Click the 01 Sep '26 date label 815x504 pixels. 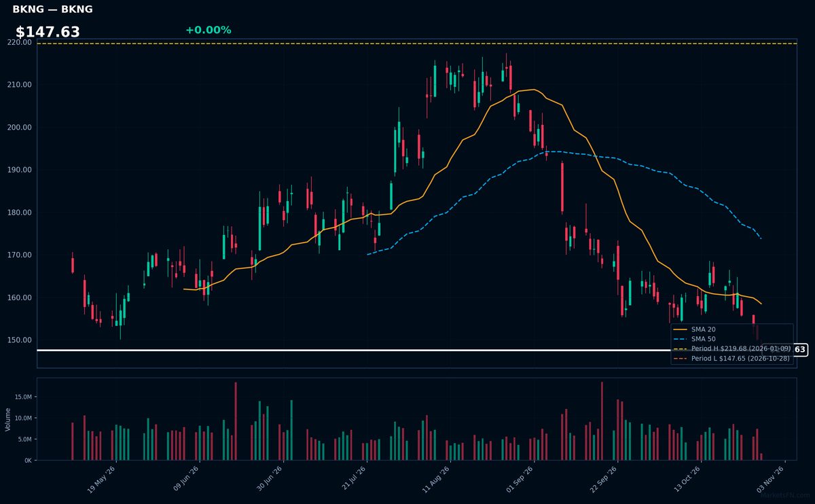(x=522, y=480)
